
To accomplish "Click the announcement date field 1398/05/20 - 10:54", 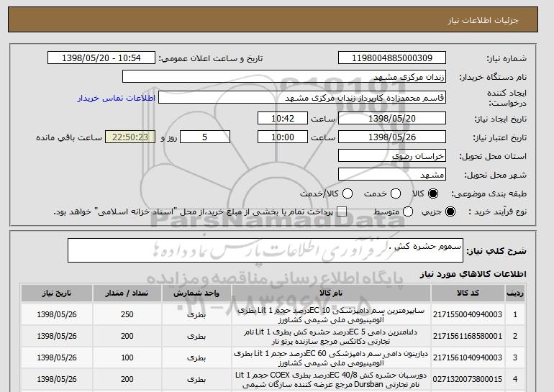I will [x=101, y=58].
